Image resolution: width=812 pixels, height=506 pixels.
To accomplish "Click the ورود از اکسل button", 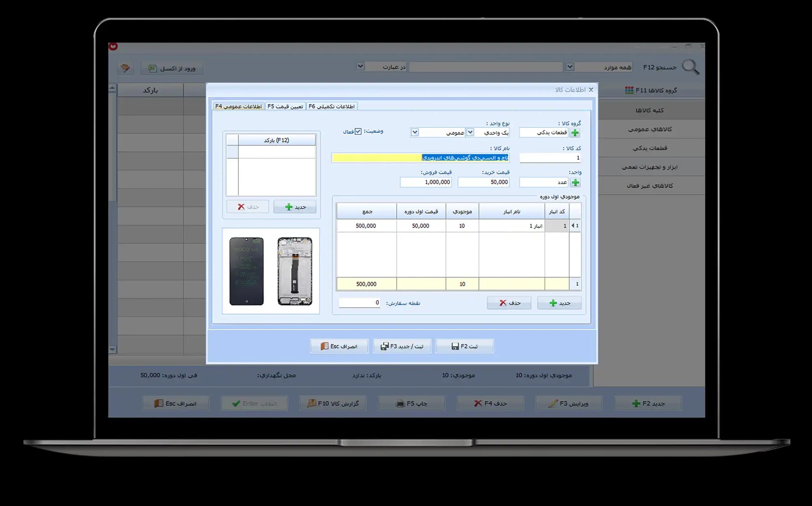I will pyautogui.click(x=172, y=68).
